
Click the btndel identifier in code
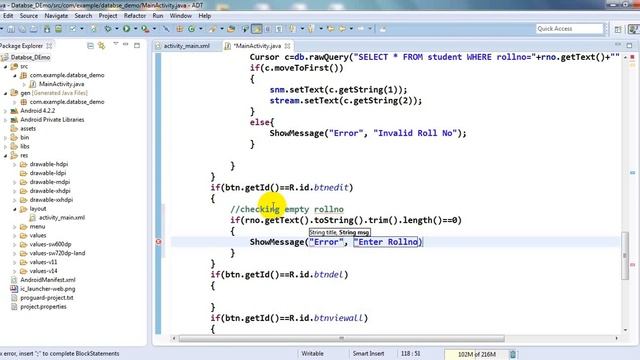328,274
